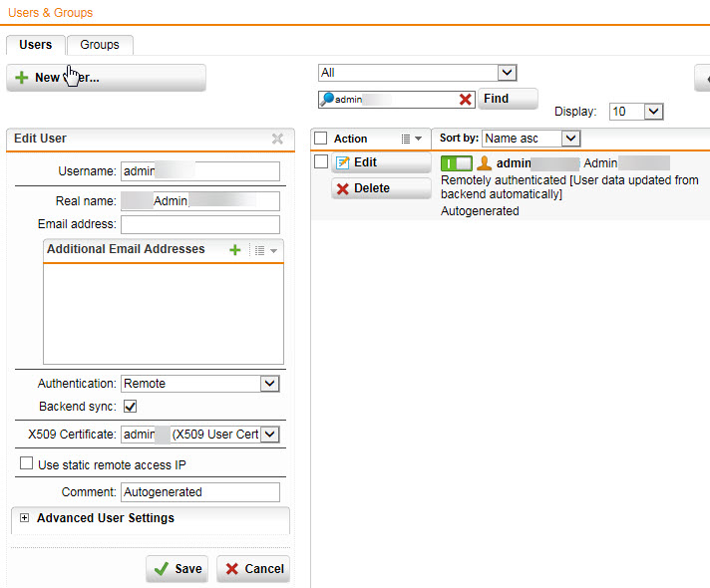The width and height of the screenshot is (710, 588).
Task: Switch to the Groups tab
Action: (100, 45)
